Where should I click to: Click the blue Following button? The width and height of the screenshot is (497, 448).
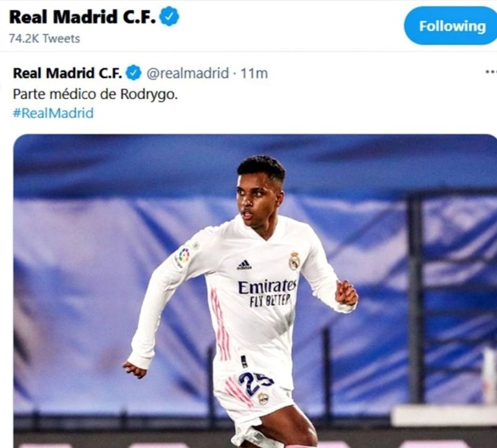tap(450, 26)
